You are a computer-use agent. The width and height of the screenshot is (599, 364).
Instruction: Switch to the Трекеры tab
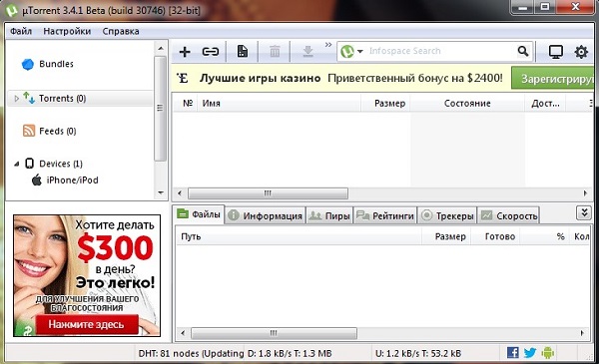pyautogui.click(x=447, y=216)
